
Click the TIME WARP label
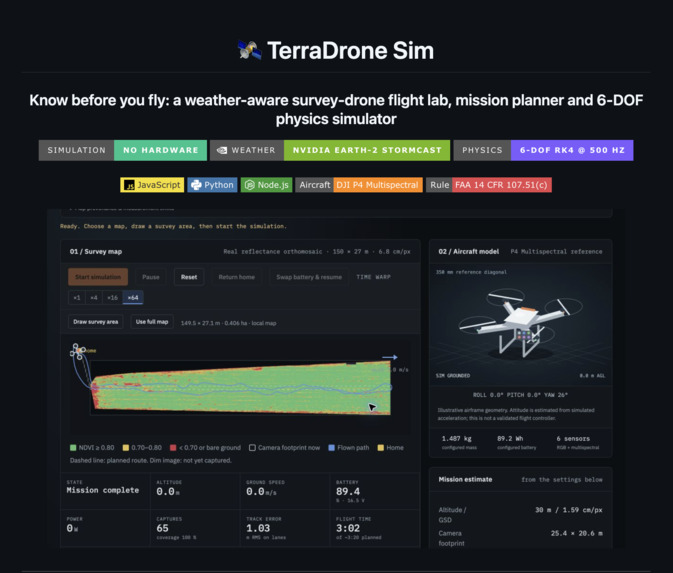pos(373,277)
